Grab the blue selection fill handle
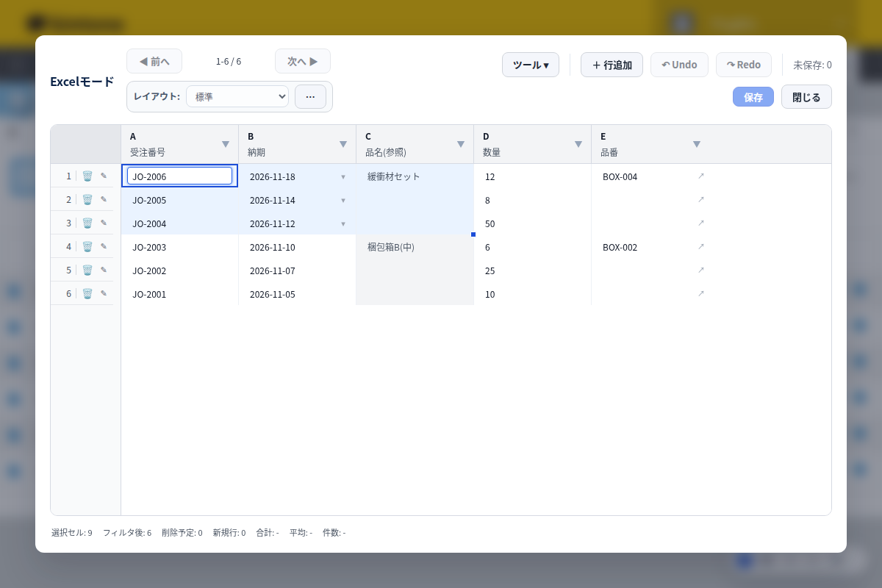 [473, 234]
